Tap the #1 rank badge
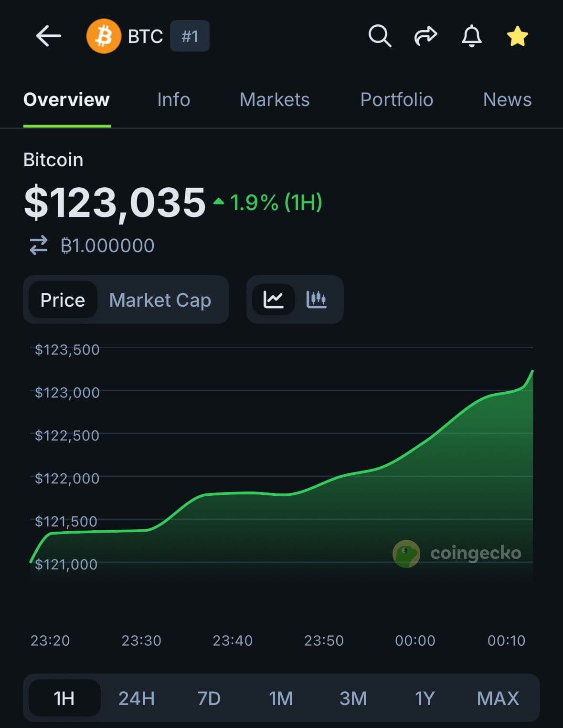Image resolution: width=563 pixels, height=728 pixels. coord(190,36)
